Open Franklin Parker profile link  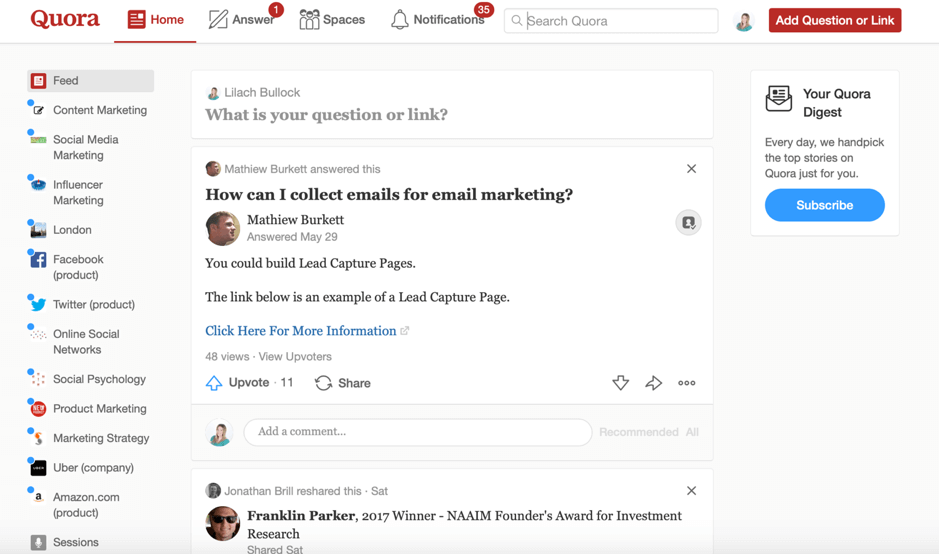point(301,516)
